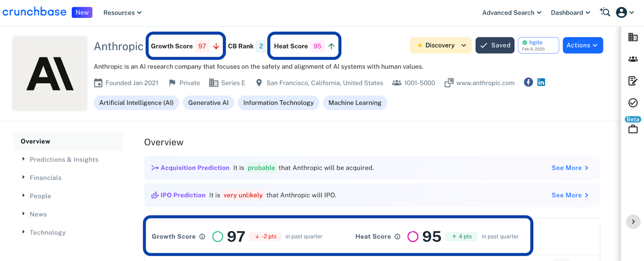The height and width of the screenshot is (261, 644).
Task: Open the Crunchbase home logo
Action: (34, 12)
